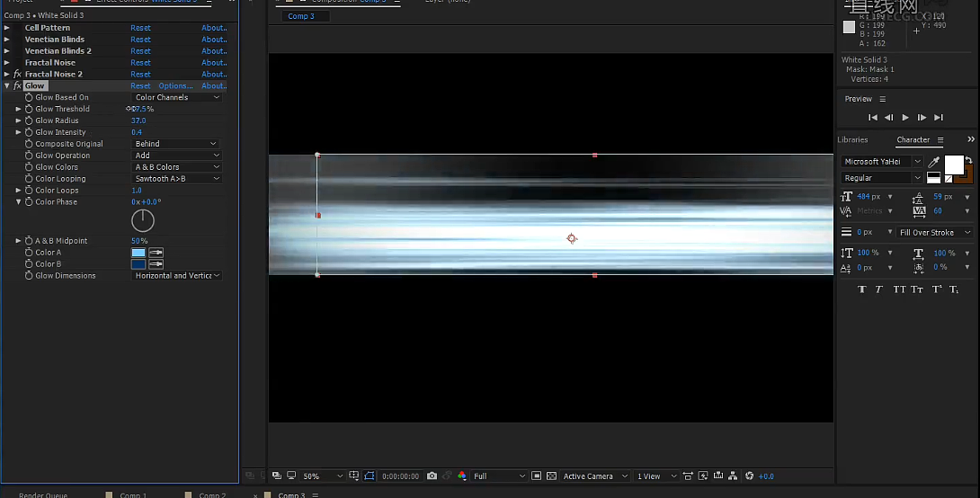Toggle the Fractal Noise 2 fx switch
The width and height of the screenshot is (980, 498).
pos(17,75)
